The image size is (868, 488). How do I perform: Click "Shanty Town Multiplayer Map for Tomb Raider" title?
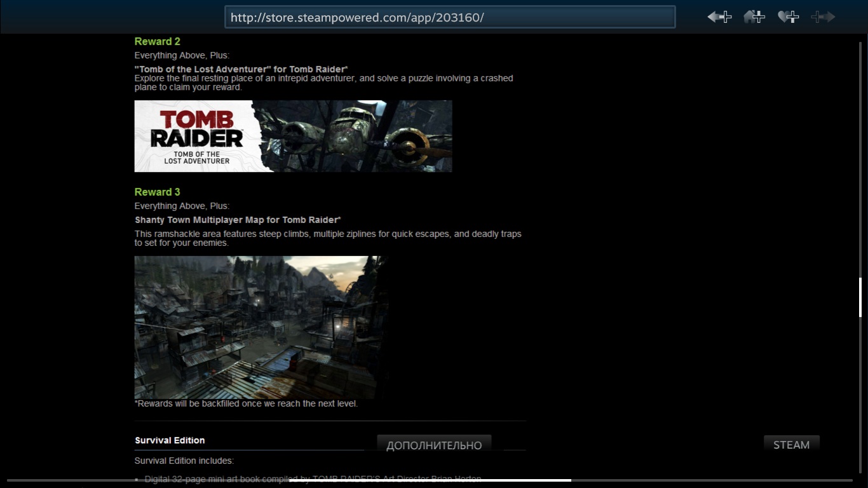pos(238,220)
